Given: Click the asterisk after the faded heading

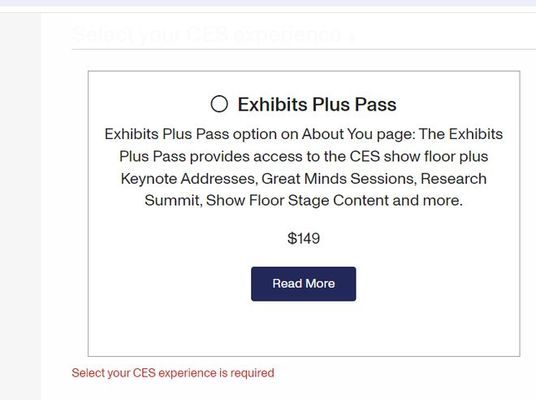Looking at the screenshot, I should pos(352,36).
